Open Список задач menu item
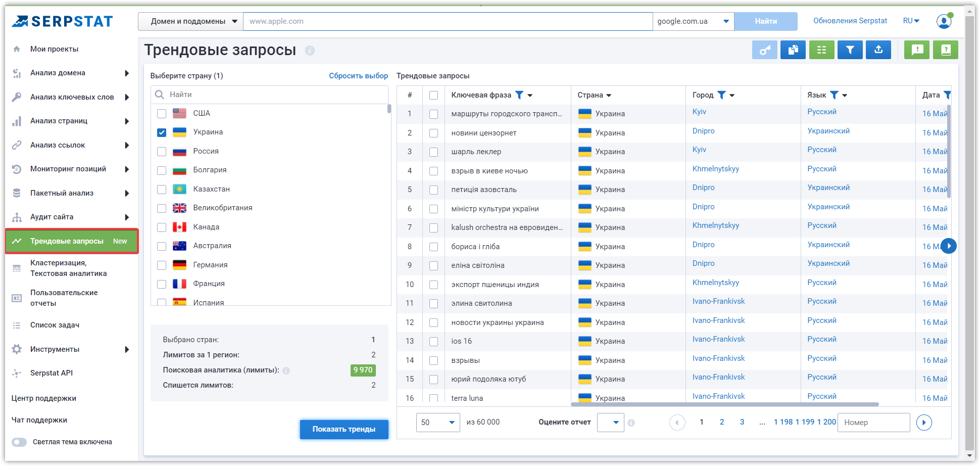This screenshot has width=980, height=466. click(x=55, y=325)
